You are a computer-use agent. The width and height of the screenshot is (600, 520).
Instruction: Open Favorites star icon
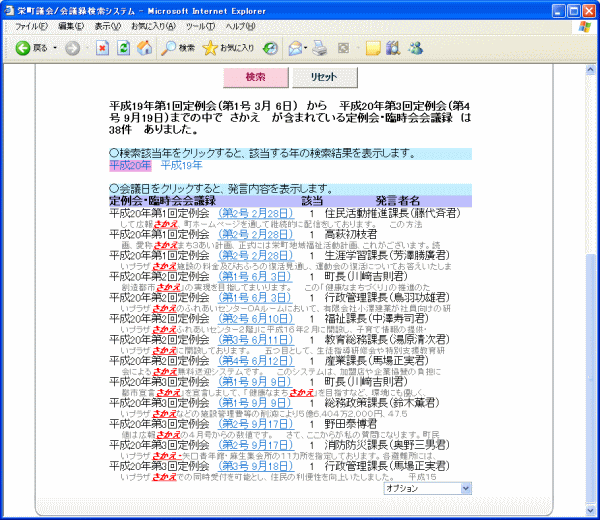pos(210,48)
